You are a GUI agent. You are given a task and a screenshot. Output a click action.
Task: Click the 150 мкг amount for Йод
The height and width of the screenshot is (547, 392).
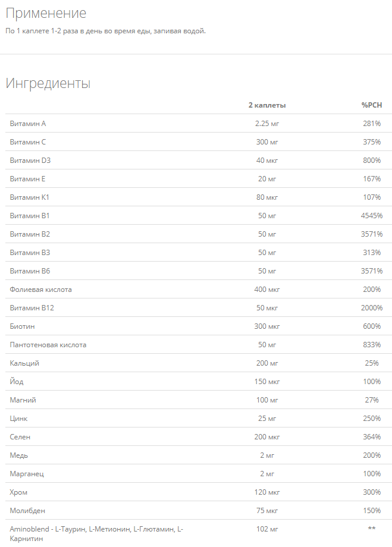coord(267,382)
